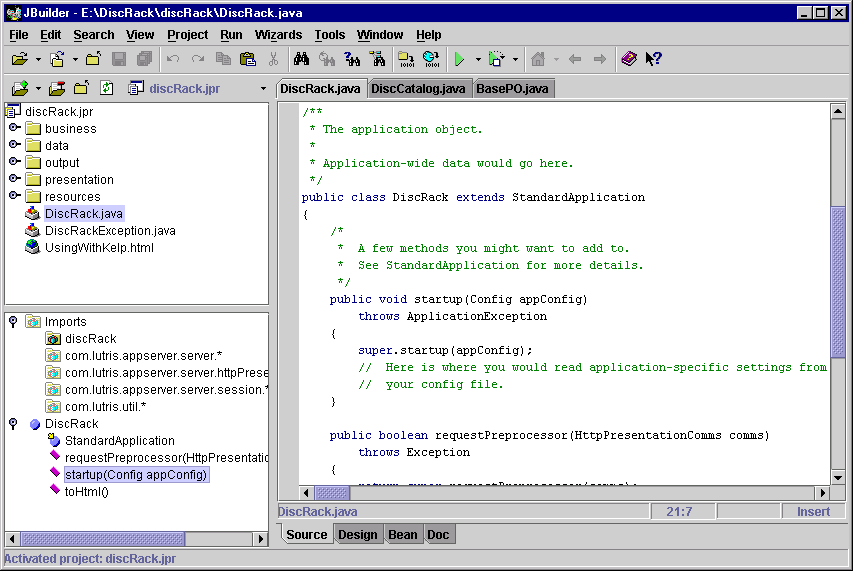Click the Insert mode indicator in status bar
This screenshot has width=853, height=571.
click(812, 512)
